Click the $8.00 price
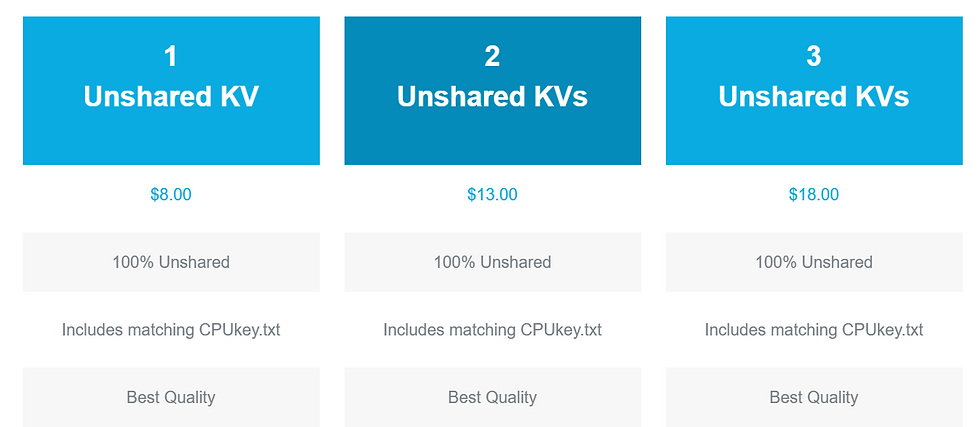This screenshot has height=427, width=980. point(171,194)
